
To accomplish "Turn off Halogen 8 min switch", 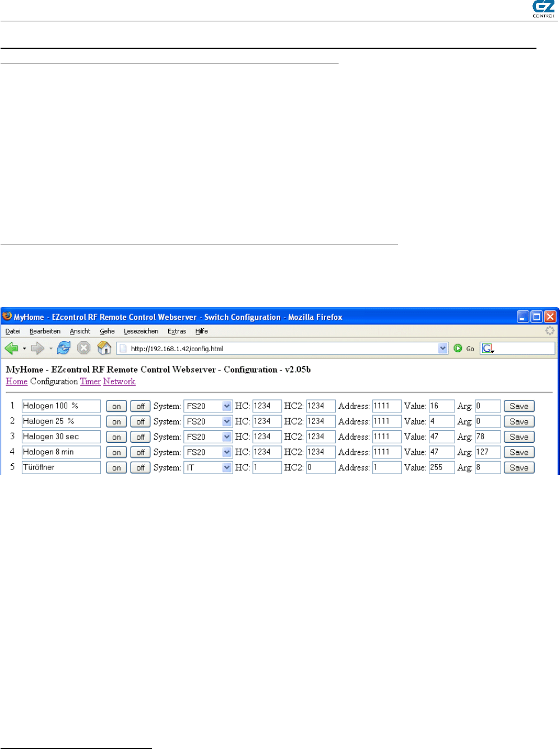I will tap(141, 452).
